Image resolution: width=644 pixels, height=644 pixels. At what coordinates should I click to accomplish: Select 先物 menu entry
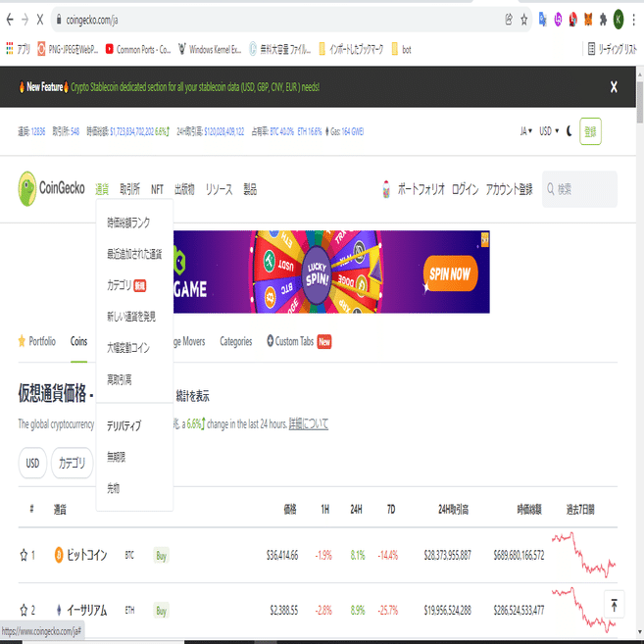(x=114, y=488)
